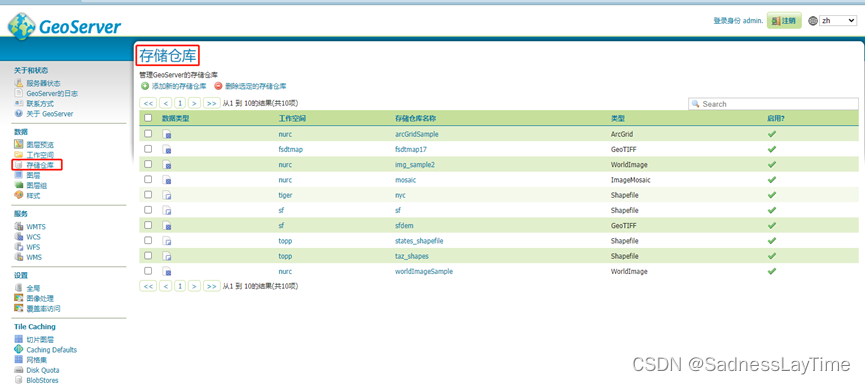Open WCS service icon
This screenshot has width=865, height=384.
pos(18,237)
